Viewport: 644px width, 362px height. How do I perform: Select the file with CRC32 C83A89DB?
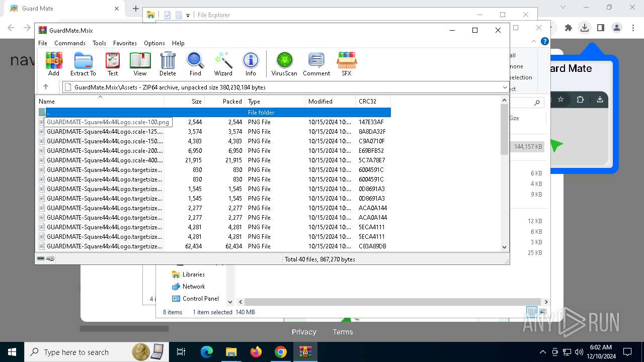[214, 246]
